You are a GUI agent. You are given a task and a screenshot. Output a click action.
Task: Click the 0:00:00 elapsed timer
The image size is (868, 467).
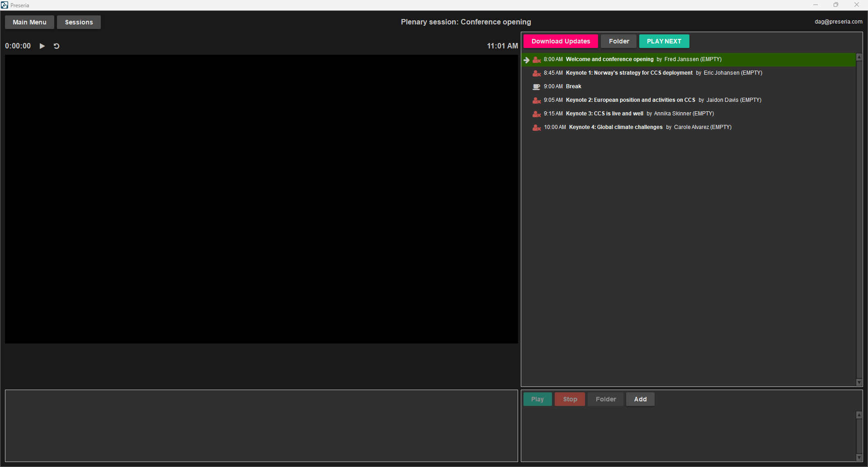(18, 46)
